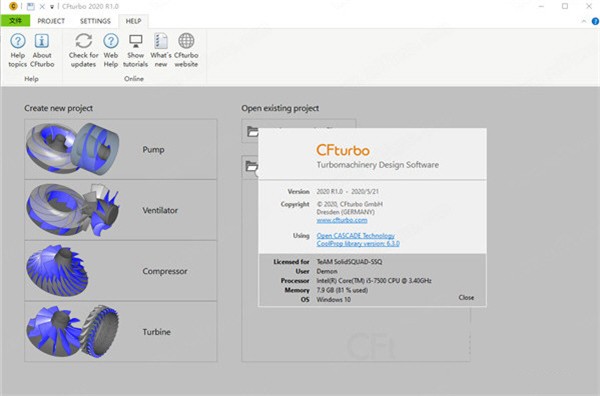Collapse the ribbon with the chevron
This screenshot has width=600, height=396.
tap(584, 21)
